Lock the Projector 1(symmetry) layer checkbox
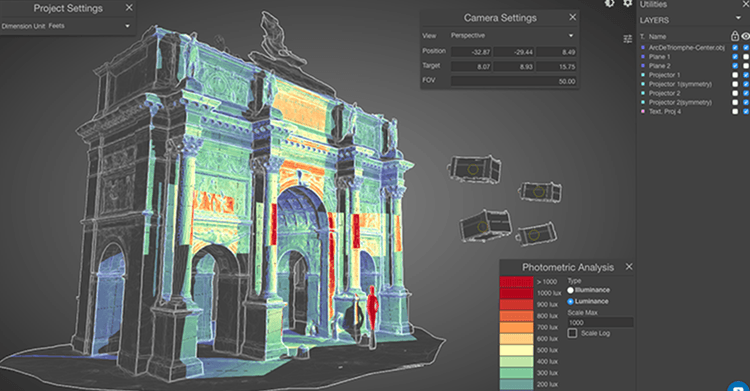The width and height of the screenshot is (750, 391). point(735,84)
